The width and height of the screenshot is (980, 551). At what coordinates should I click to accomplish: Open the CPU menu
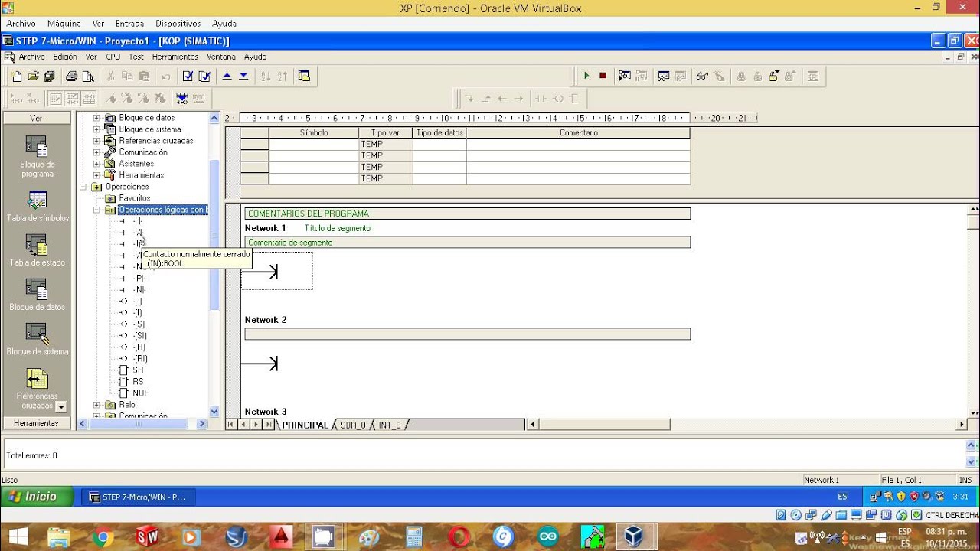pos(113,57)
